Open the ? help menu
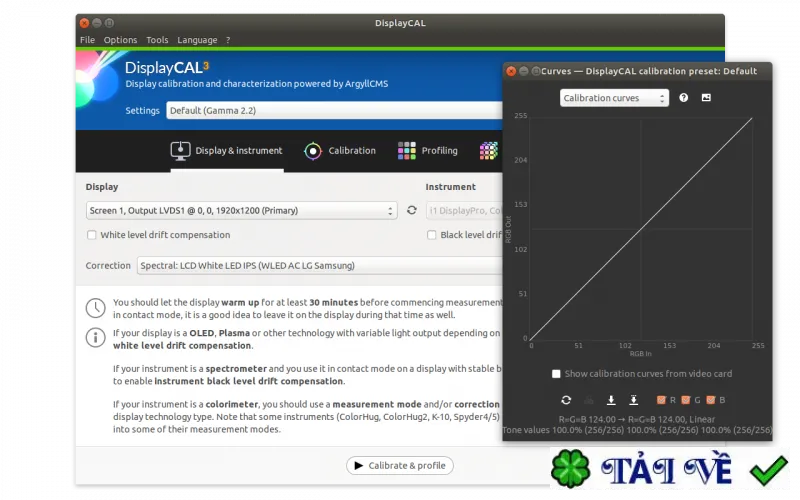 pos(228,40)
